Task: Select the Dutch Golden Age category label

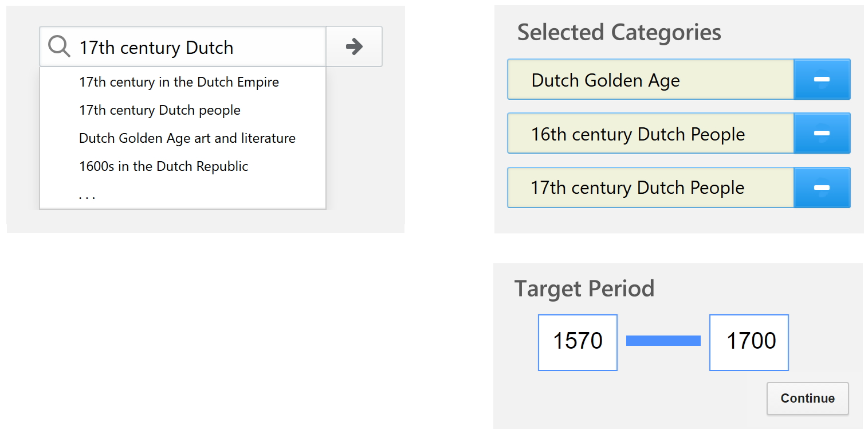Action: [606, 80]
